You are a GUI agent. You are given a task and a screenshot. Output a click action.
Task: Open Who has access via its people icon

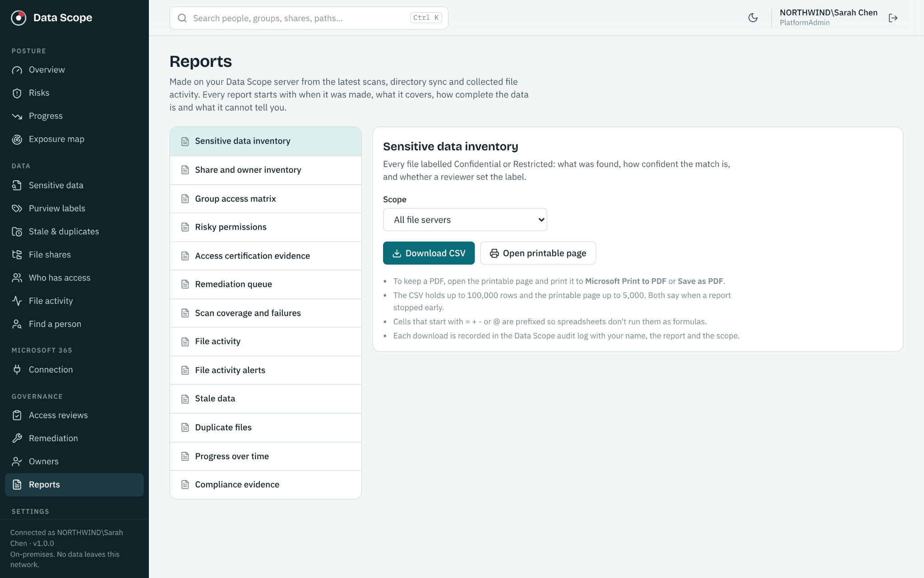(17, 278)
